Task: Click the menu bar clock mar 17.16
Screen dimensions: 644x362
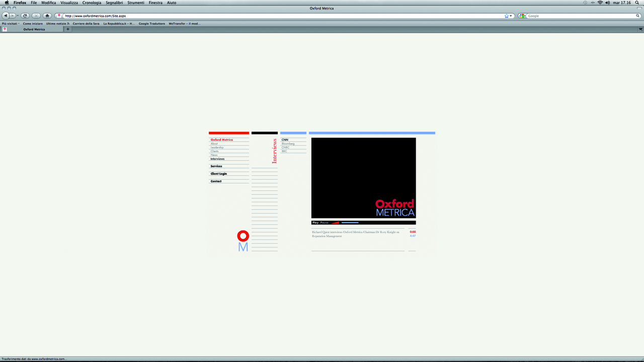Action: 622,3
